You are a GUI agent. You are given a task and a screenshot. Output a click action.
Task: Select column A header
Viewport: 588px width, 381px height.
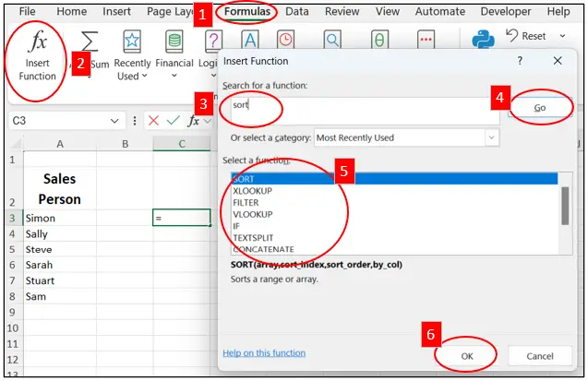click(60, 144)
